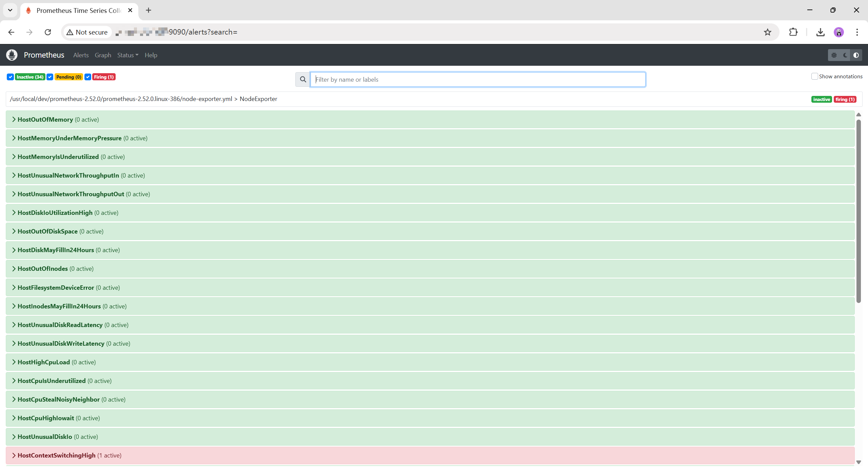Switch to dark theme moon icon
The image size is (868, 467).
point(845,55)
